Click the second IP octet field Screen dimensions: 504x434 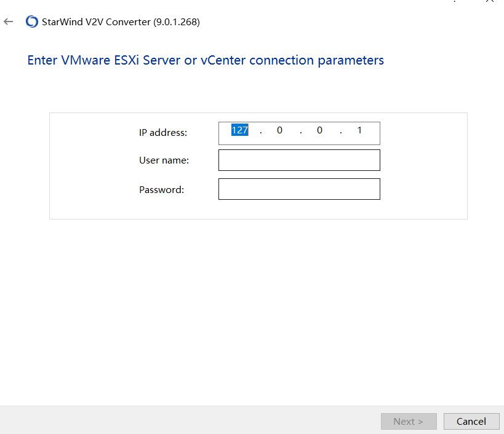[x=279, y=130]
